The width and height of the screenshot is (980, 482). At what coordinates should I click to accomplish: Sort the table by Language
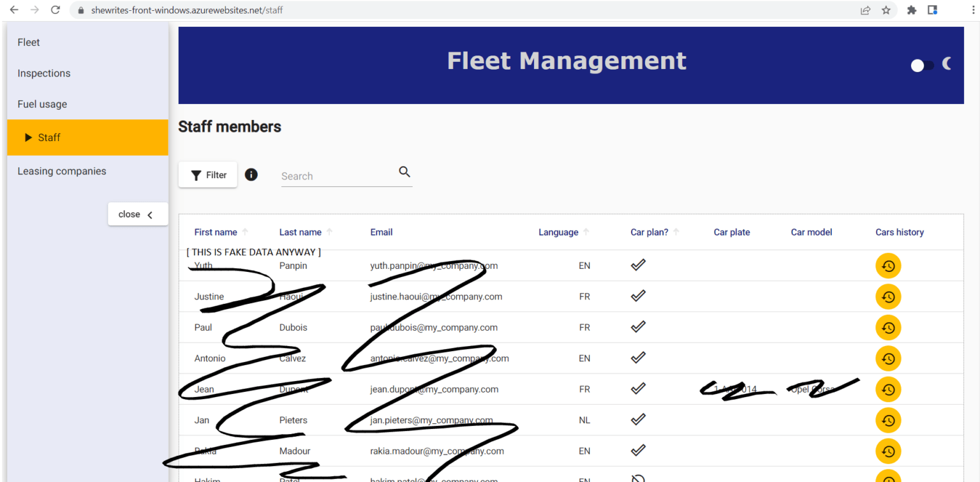point(559,232)
